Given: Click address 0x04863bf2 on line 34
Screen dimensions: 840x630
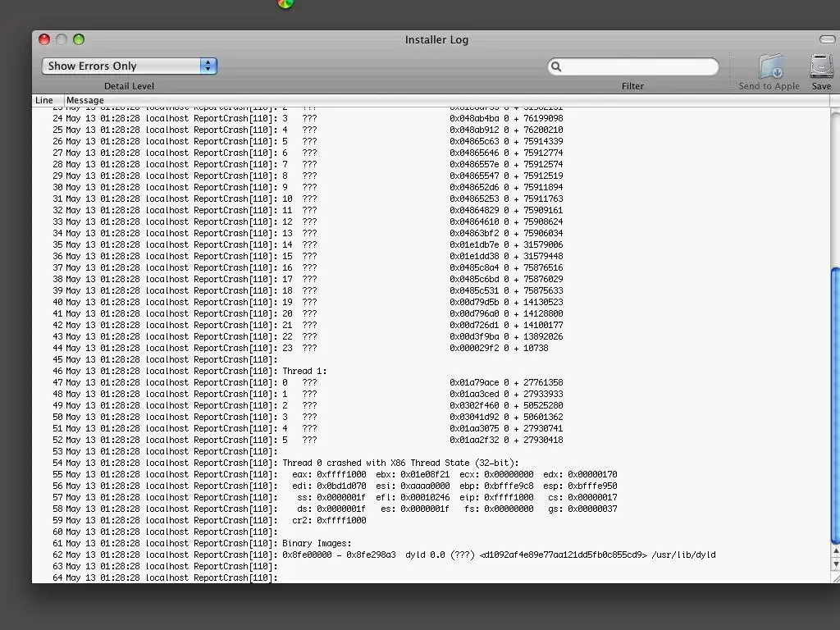Looking at the screenshot, I should (x=474, y=234).
